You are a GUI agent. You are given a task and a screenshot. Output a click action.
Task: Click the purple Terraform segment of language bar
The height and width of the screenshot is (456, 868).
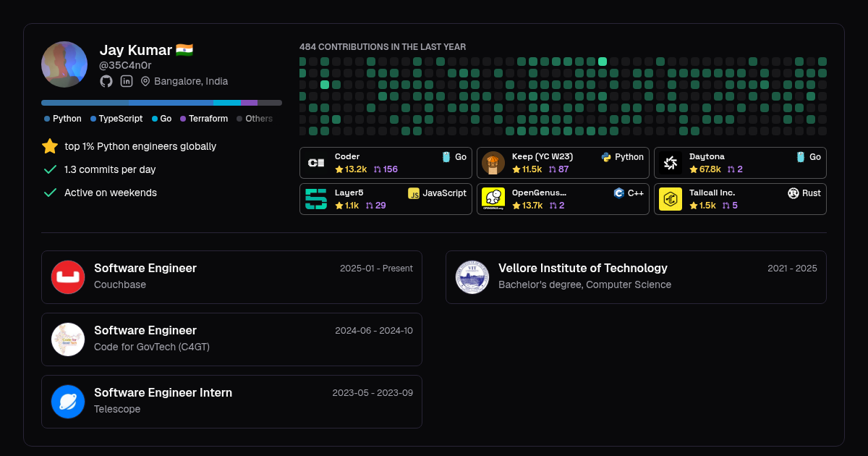(x=250, y=103)
